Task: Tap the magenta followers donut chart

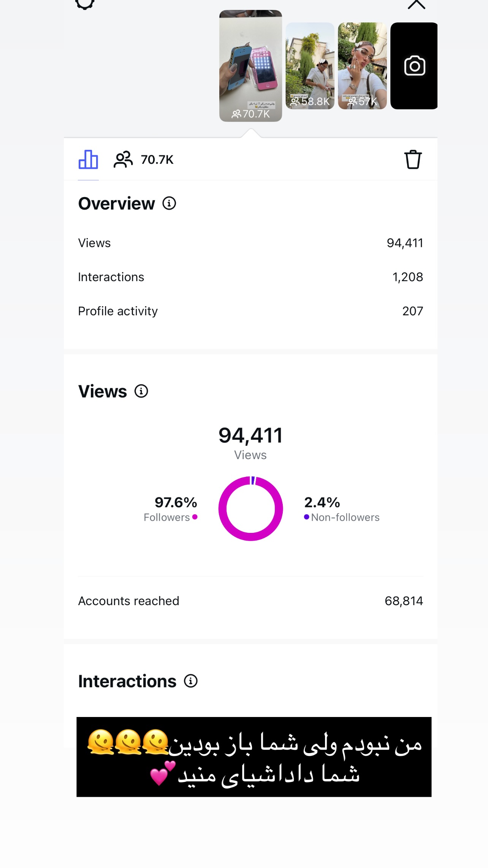Action: click(250, 509)
